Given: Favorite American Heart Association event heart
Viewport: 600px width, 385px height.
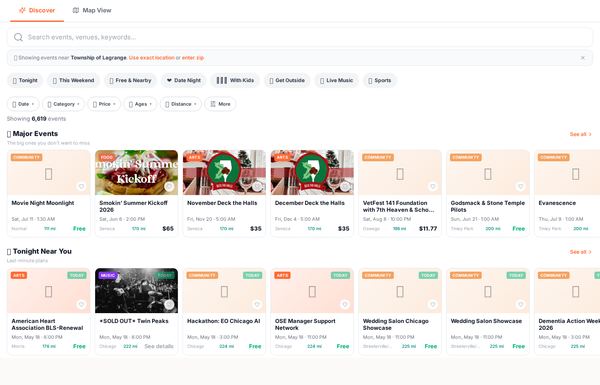Looking at the screenshot, I should [82, 304].
